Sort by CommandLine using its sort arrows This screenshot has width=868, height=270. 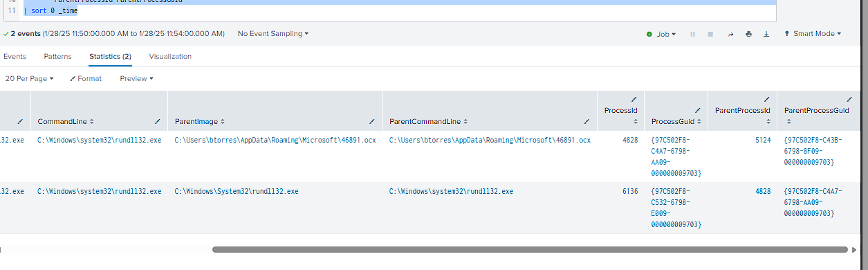92,122
